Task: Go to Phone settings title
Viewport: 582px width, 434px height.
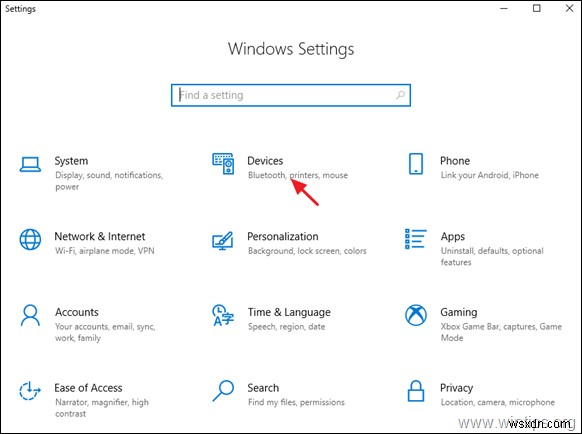Action: click(455, 161)
